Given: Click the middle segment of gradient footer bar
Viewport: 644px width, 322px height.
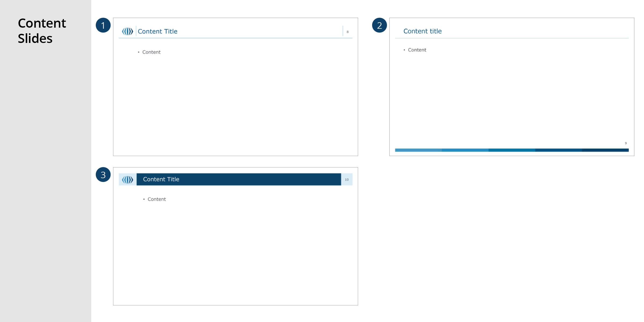Looking at the screenshot, I should (x=512, y=150).
